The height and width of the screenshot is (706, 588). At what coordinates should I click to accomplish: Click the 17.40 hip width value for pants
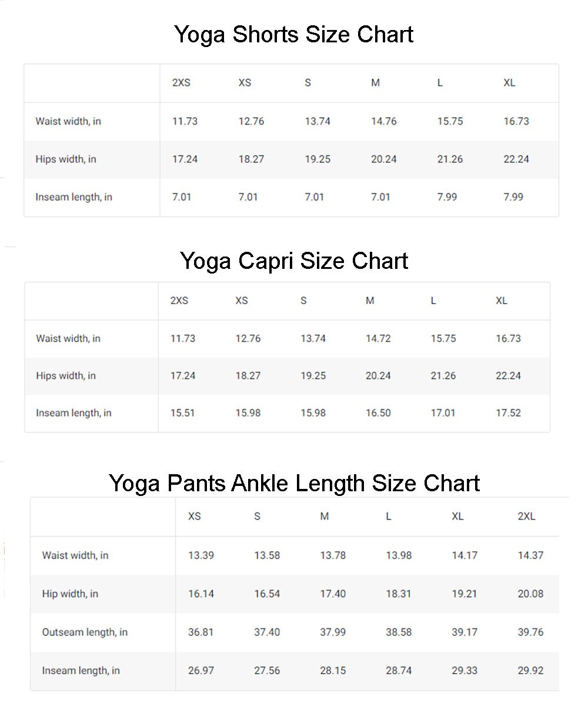333,594
